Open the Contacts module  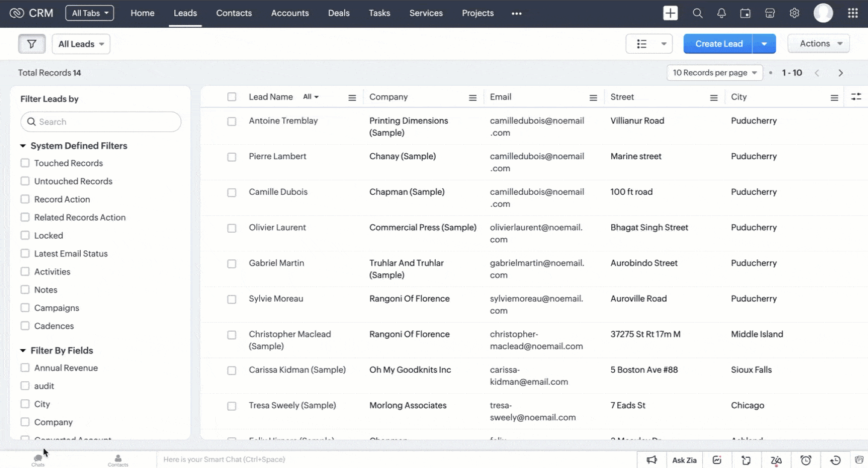pos(234,13)
